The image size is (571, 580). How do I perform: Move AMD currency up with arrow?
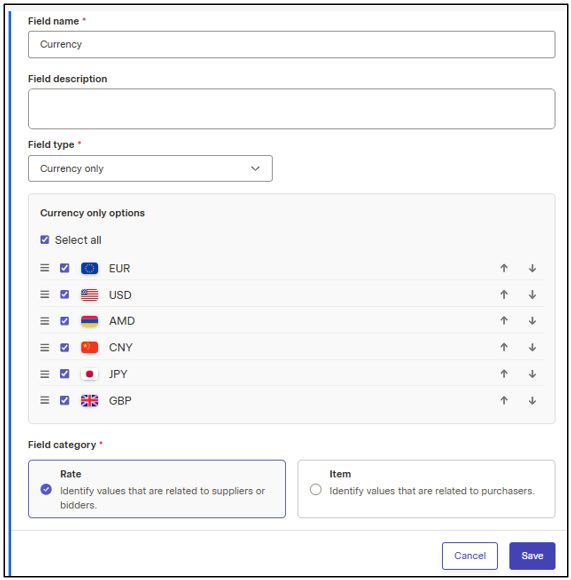[504, 321]
